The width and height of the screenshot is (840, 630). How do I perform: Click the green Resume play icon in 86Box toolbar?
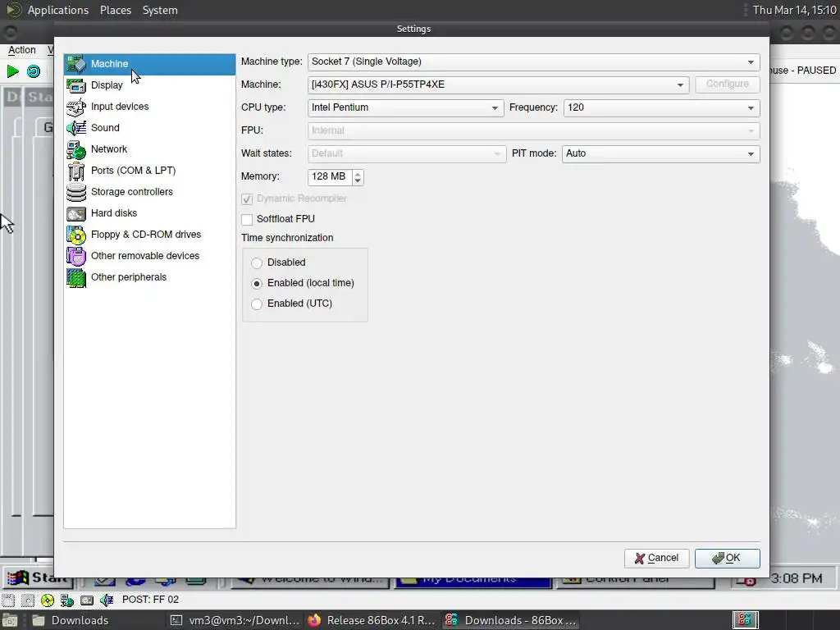tap(12, 71)
